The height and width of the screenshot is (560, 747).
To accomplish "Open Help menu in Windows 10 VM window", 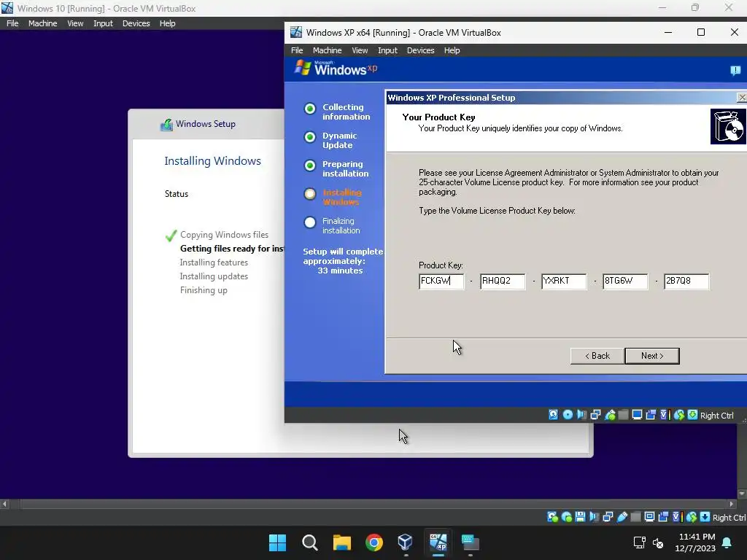I will click(167, 23).
